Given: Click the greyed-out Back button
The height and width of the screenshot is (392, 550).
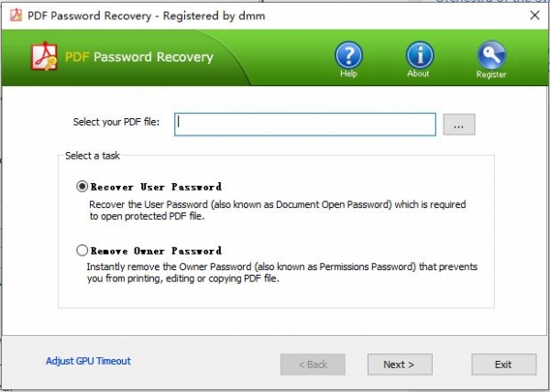Looking at the screenshot, I should [313, 364].
